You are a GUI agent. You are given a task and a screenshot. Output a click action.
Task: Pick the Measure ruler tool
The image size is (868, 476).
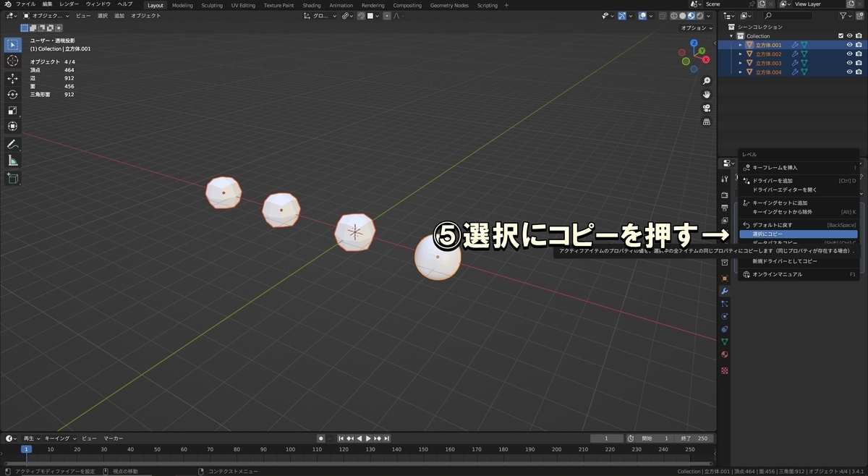pyautogui.click(x=12, y=160)
